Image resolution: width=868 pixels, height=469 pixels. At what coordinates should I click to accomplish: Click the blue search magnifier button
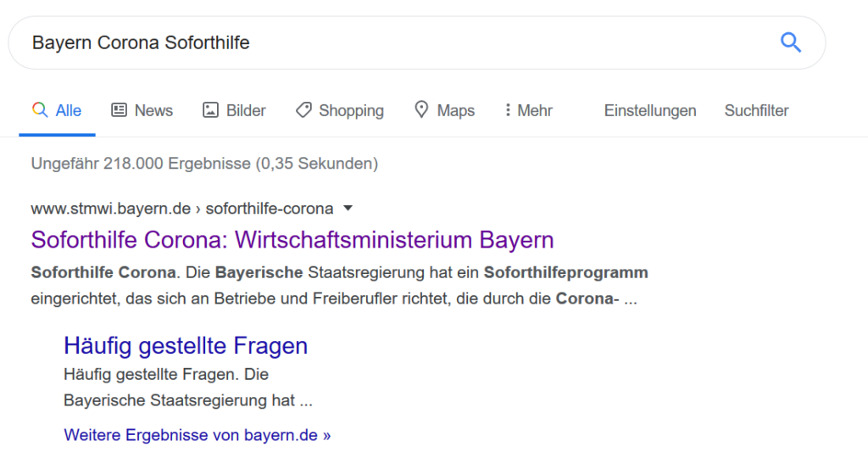[x=790, y=42]
